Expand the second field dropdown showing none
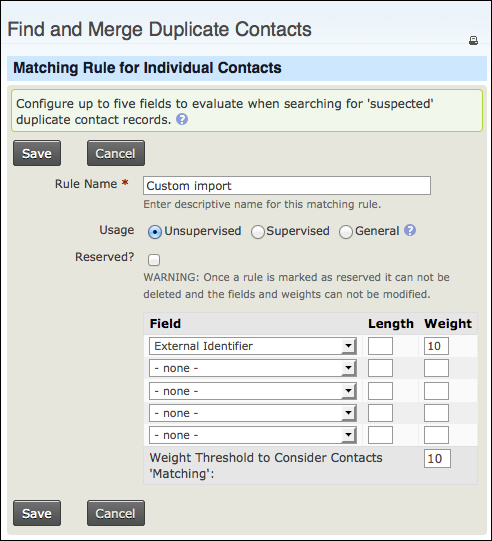Viewport: 492px width, 541px height. pos(253,368)
